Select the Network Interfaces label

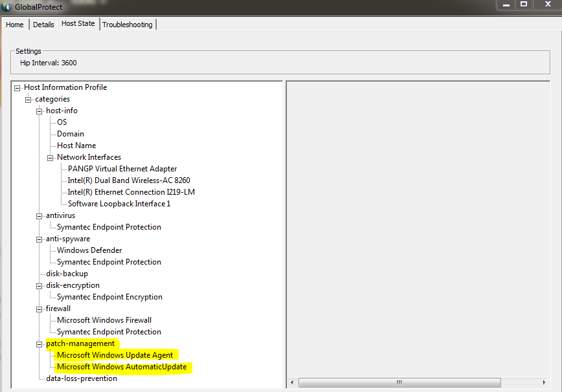coord(89,157)
